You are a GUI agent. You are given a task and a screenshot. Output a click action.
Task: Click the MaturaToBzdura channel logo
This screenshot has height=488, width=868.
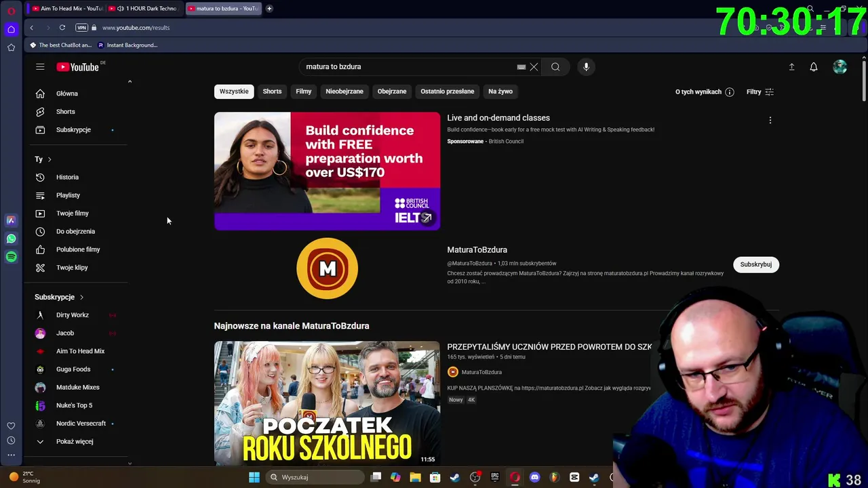point(327,268)
